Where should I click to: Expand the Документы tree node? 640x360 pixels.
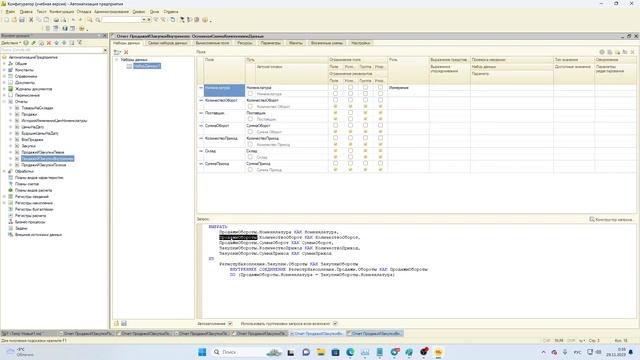(4, 82)
